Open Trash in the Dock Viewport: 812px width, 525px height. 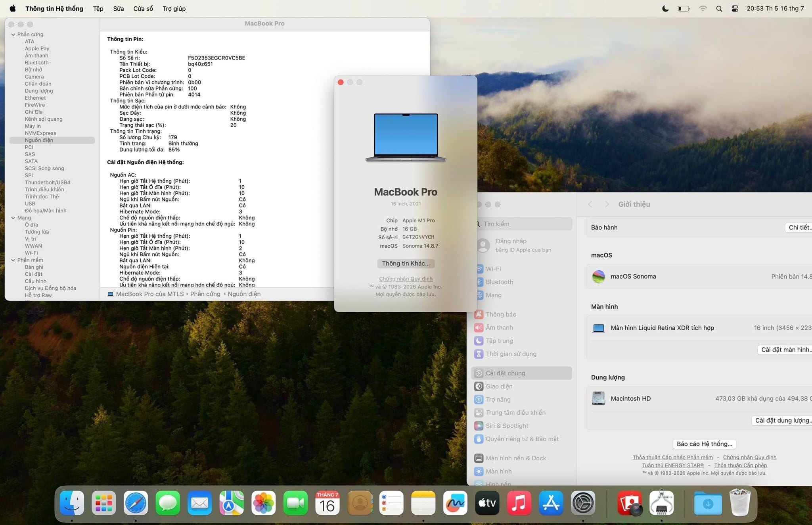point(740,503)
